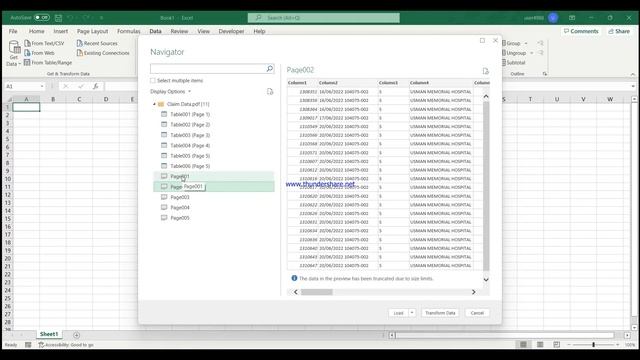640x360 pixels.
Task: Click the Ribbon Display Options icon
Action: tap(572, 18)
